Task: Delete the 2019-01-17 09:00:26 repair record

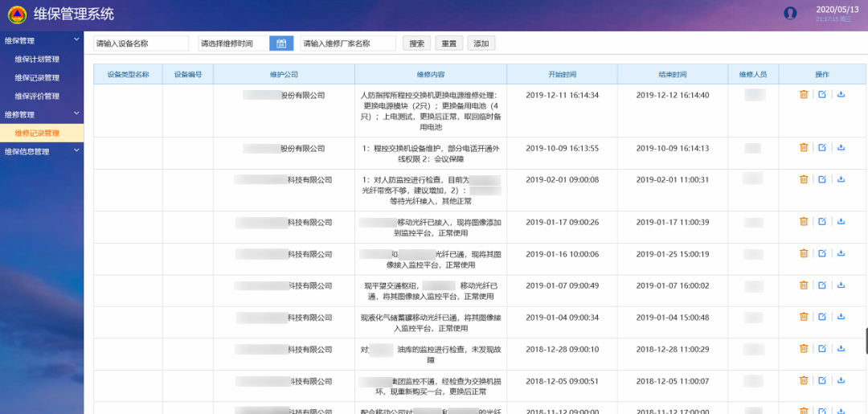Action: [803, 222]
